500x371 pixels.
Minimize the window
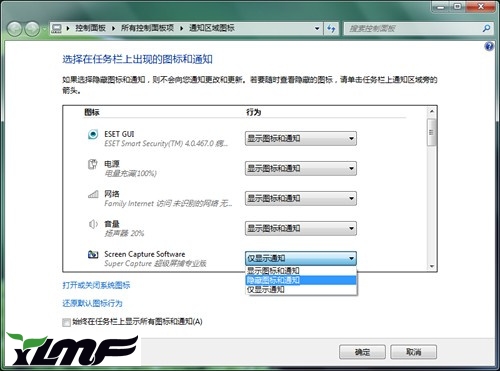click(x=440, y=7)
